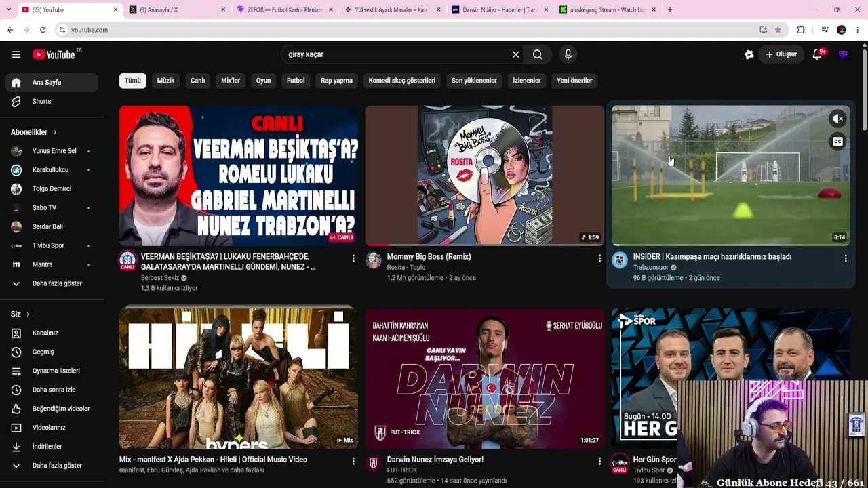Click the Oluştur create button
This screenshot has height=488, width=868.
781,54
